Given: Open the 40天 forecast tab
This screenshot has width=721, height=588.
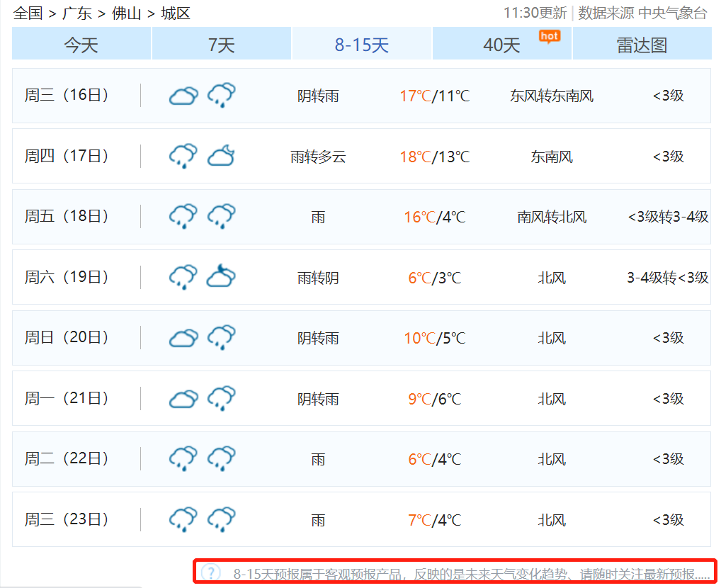Looking at the screenshot, I should point(501,45).
